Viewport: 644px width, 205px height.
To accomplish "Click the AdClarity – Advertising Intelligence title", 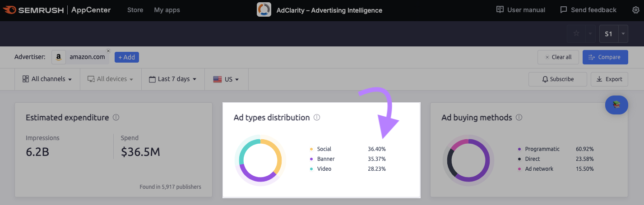I will pyautogui.click(x=329, y=10).
